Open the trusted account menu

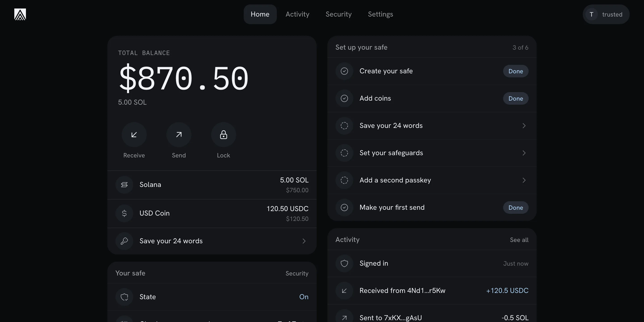(606, 14)
